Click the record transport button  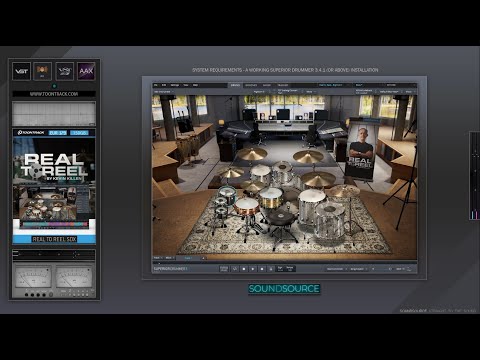point(262,269)
